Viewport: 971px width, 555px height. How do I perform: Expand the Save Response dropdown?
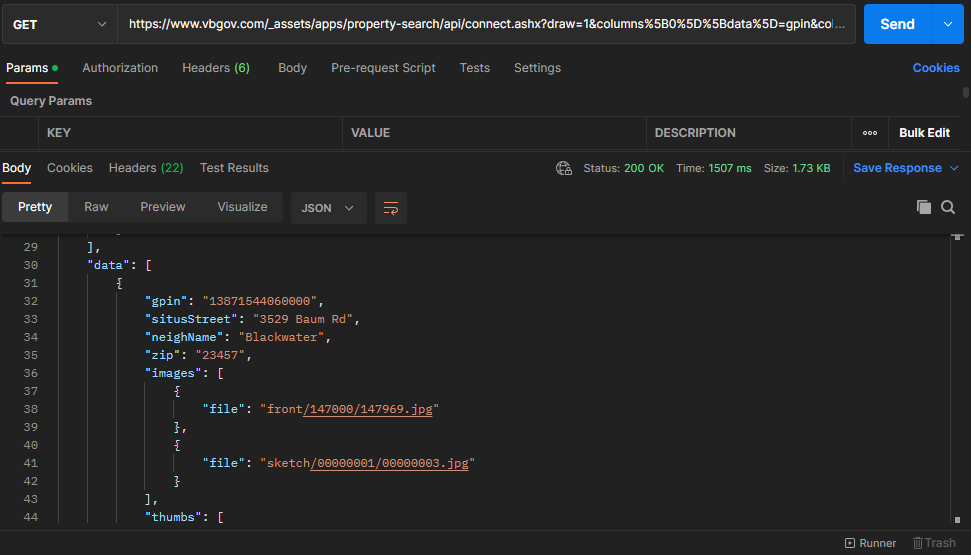954,168
